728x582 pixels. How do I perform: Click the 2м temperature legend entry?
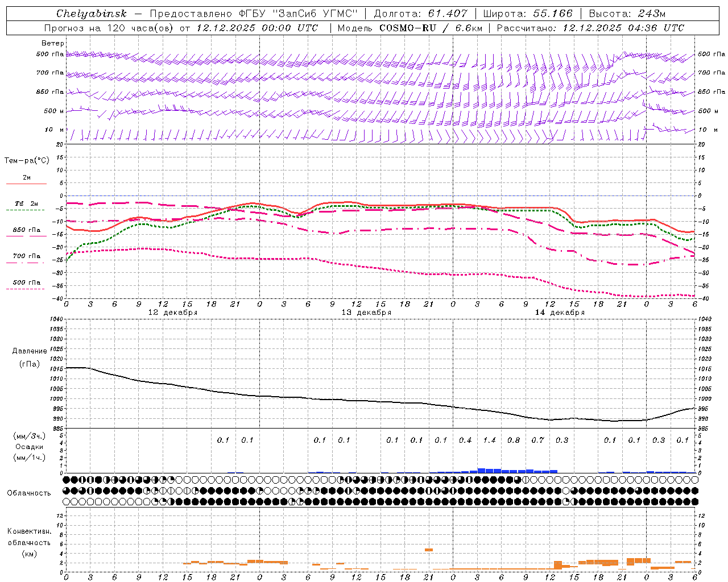[x=27, y=178]
